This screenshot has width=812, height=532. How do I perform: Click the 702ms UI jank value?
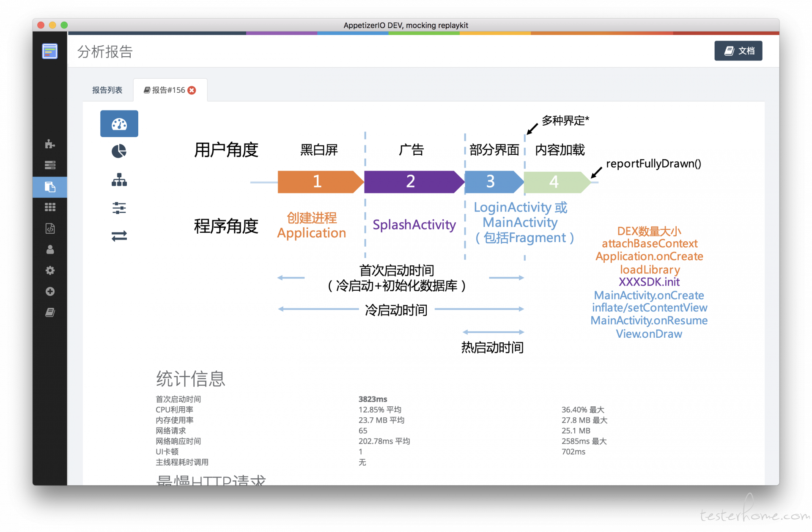(573, 452)
